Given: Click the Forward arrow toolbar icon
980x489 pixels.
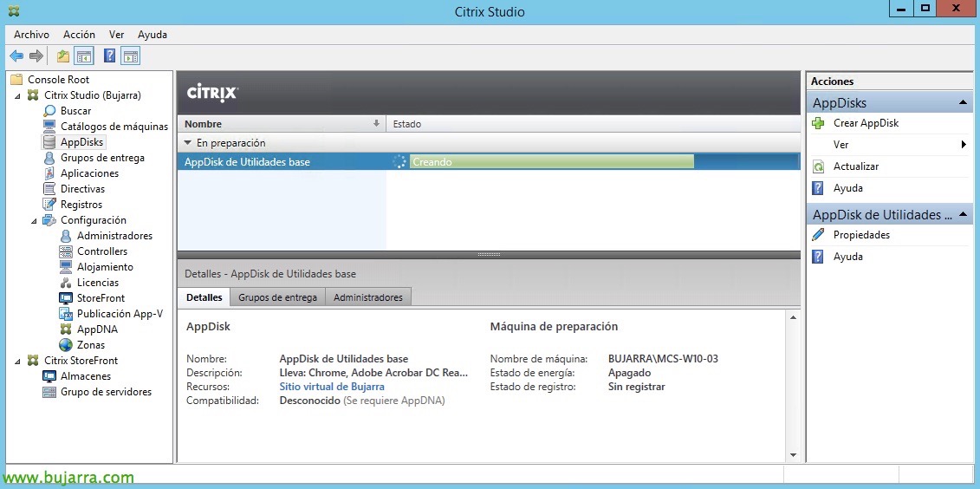Looking at the screenshot, I should tap(36, 56).
